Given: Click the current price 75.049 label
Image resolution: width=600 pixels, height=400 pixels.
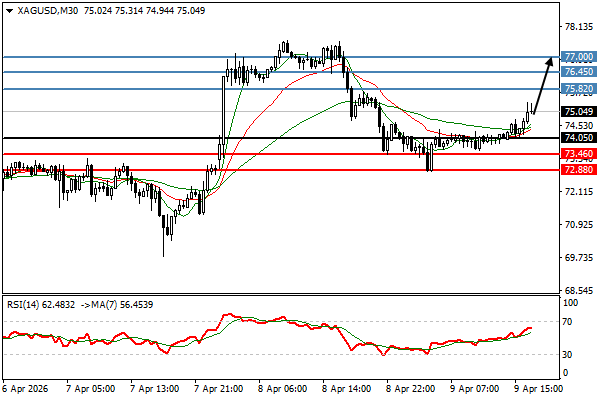Looking at the screenshot, I should [579, 112].
